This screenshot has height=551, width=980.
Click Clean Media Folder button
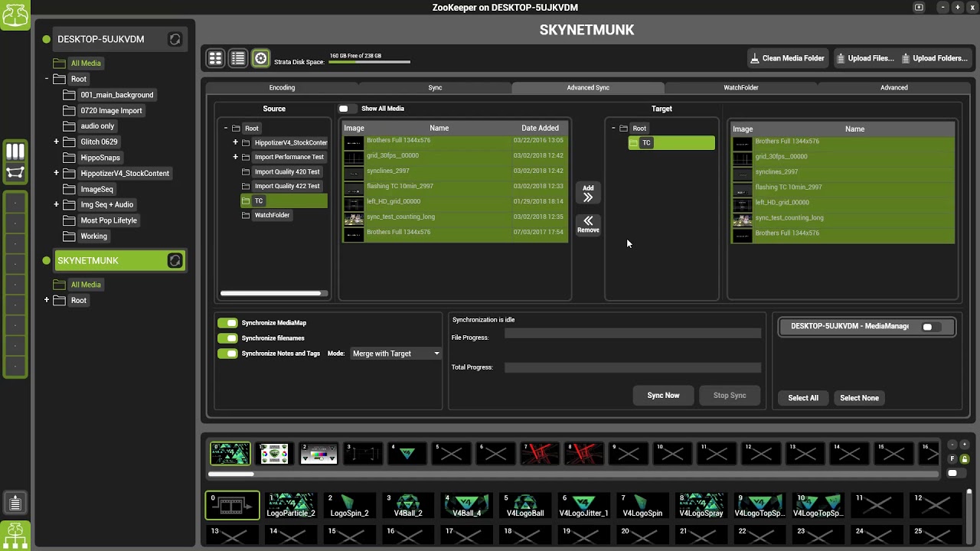tap(787, 58)
